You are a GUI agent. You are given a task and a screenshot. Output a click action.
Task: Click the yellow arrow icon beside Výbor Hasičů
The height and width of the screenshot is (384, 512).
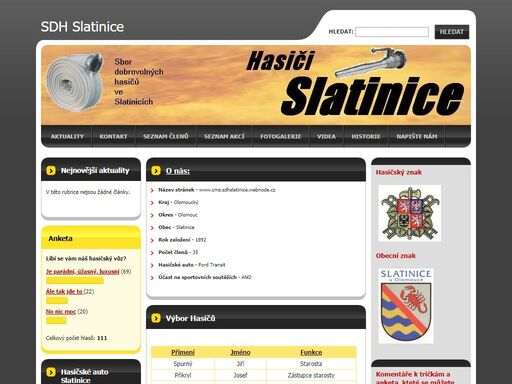tap(156, 318)
